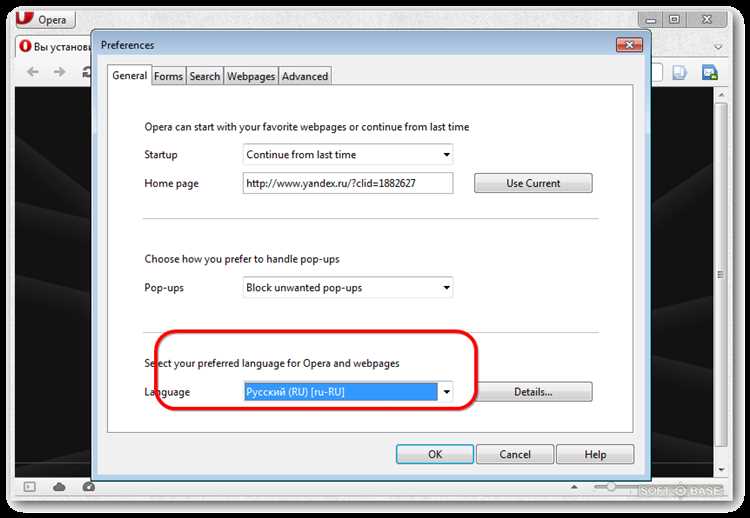The width and height of the screenshot is (750, 518).
Task: Switch to the General tab
Action: coord(130,76)
